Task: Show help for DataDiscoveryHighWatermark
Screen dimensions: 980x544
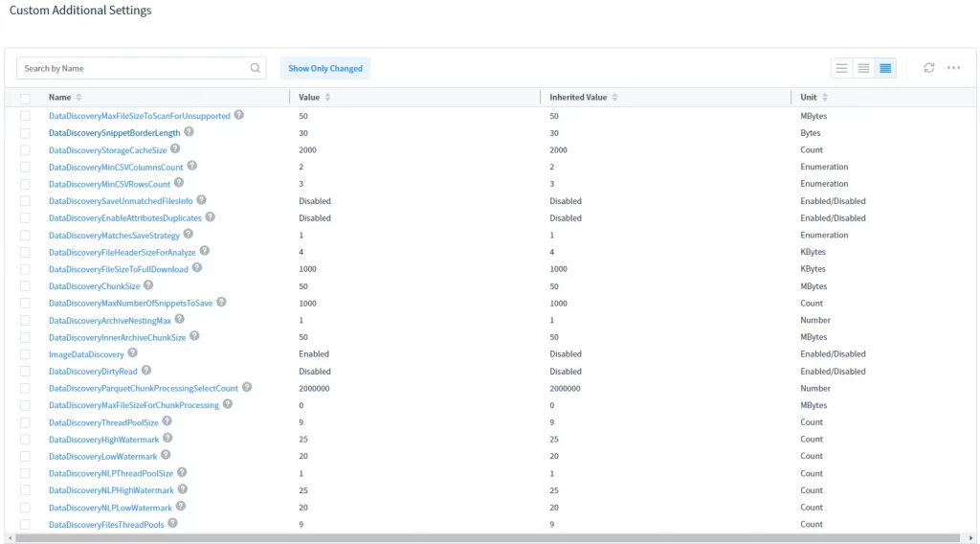Action: [167, 439]
